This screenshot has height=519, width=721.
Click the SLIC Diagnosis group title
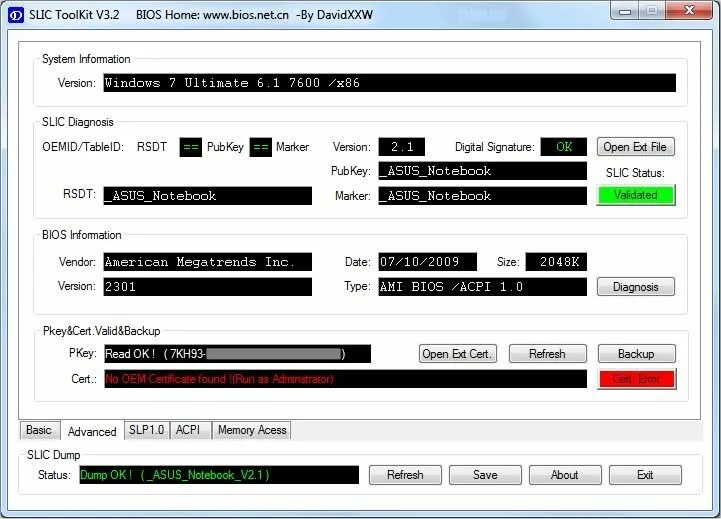point(78,122)
